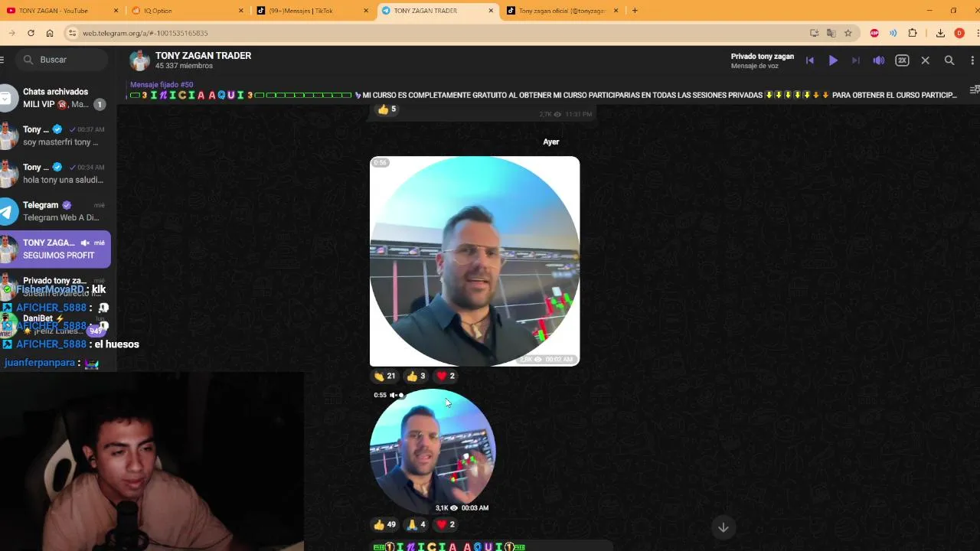Open AdBlock Plus extension
This screenshot has height=551, width=980.
click(x=874, y=33)
